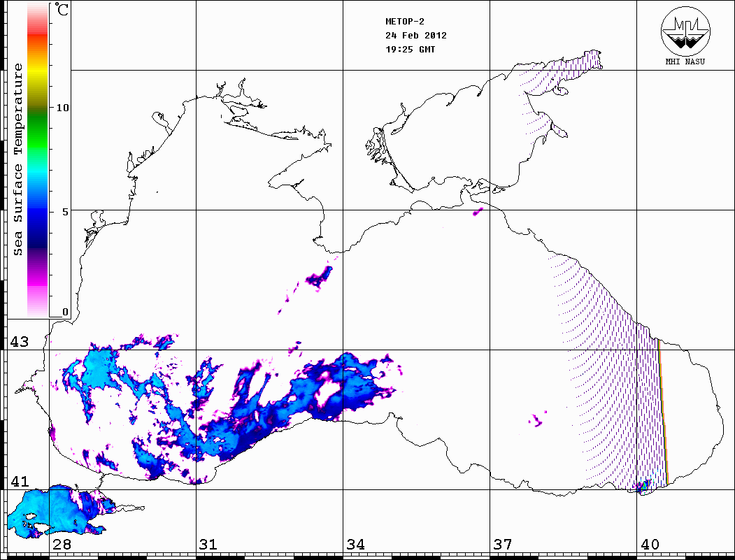This screenshot has width=735, height=560.
Task: Click the '5' value on temperature scale
Action: 65,212
